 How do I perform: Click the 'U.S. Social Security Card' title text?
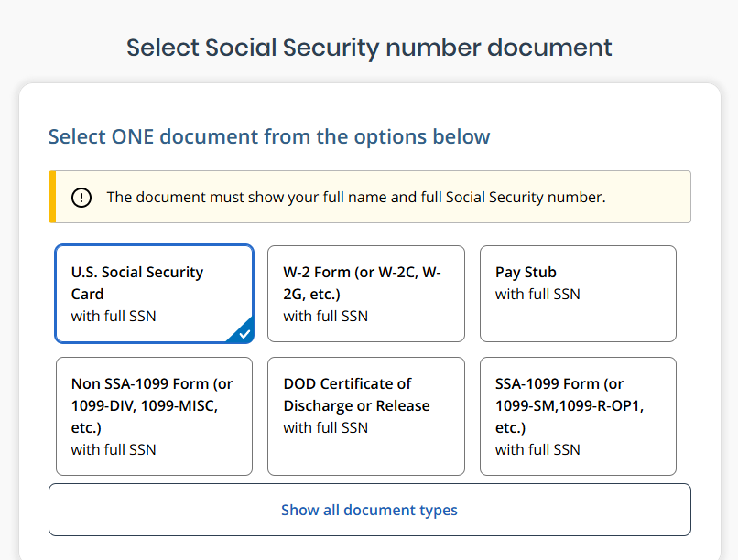[x=137, y=283]
